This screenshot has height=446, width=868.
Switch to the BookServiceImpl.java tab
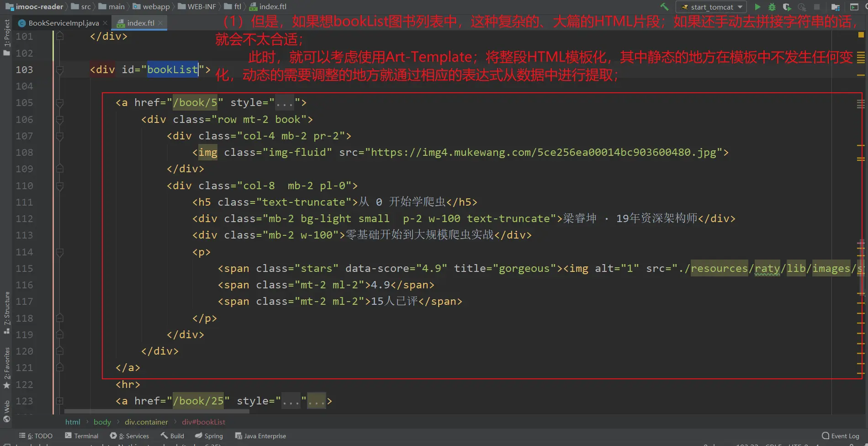tap(64, 23)
